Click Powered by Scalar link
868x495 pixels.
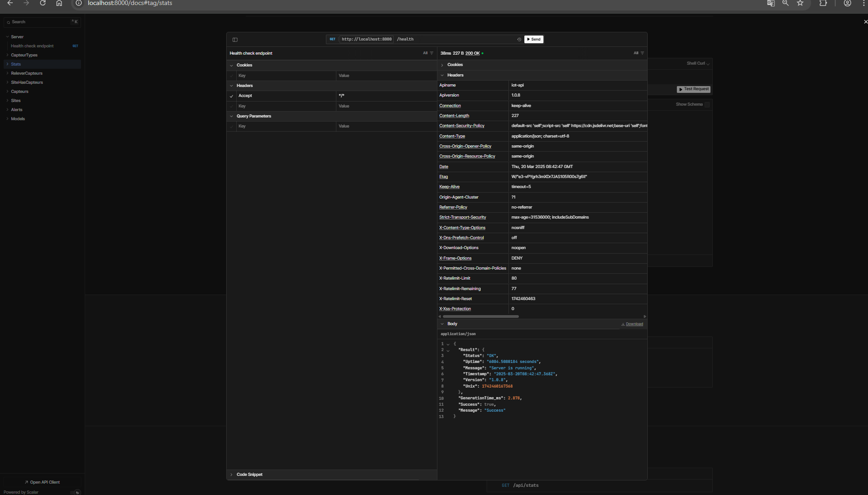click(x=21, y=492)
